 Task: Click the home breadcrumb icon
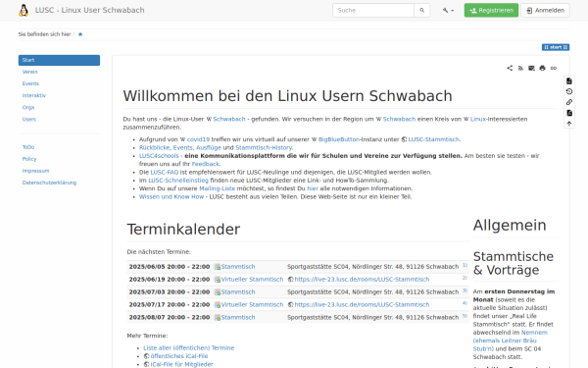coord(80,34)
